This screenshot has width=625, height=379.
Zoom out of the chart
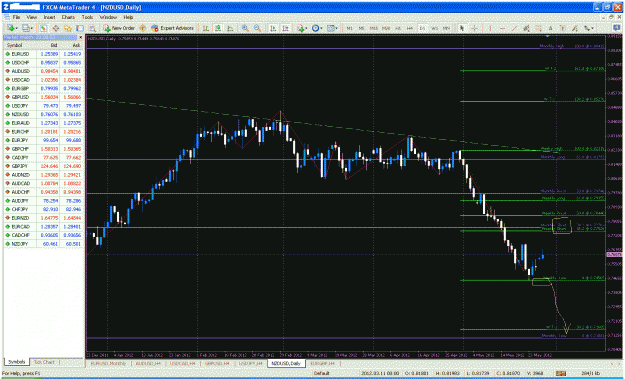257,28
